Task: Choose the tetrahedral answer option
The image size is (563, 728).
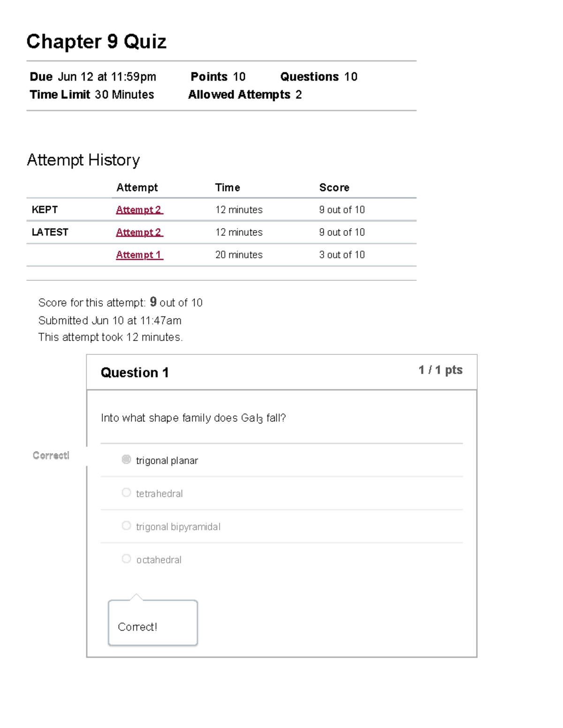Action: point(126,492)
